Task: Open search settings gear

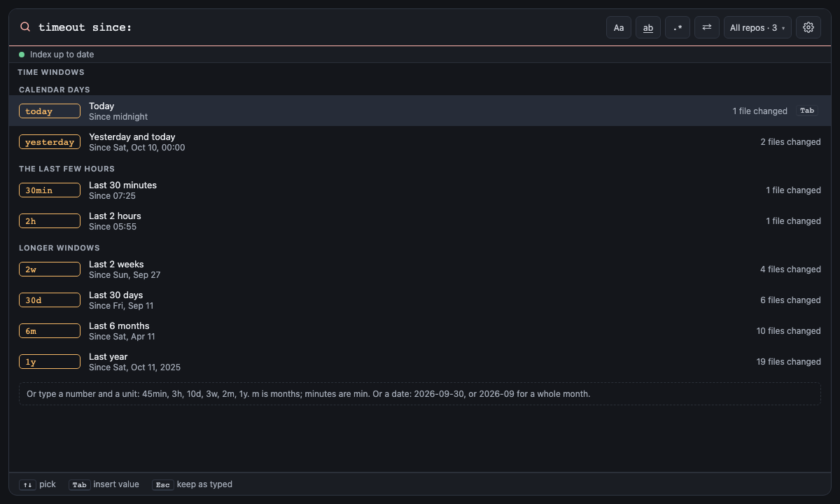Action: [808, 27]
